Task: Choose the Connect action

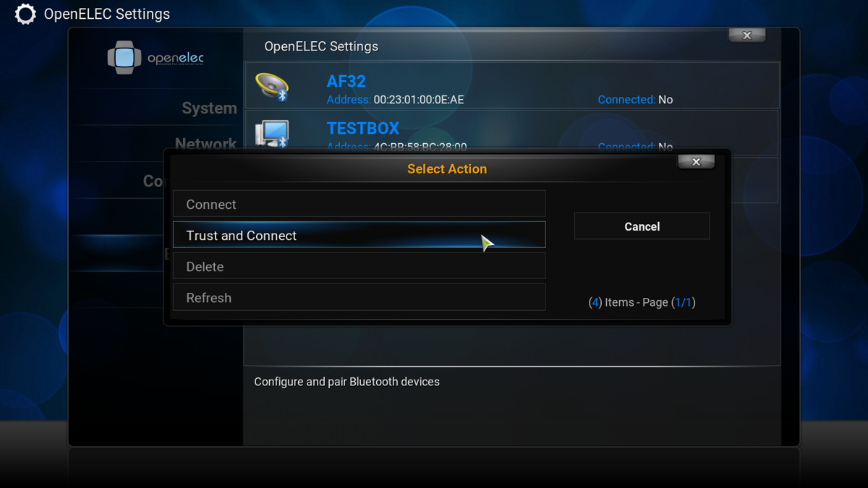Action: click(359, 204)
